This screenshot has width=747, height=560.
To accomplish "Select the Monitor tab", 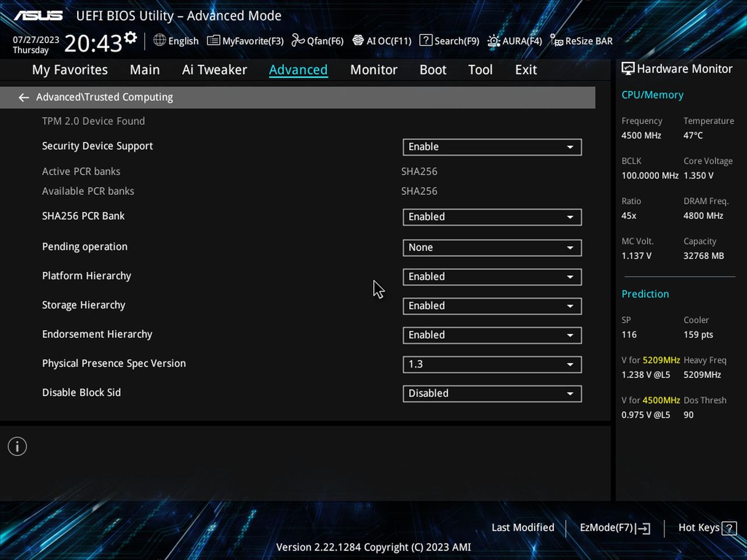I will 373,70.
